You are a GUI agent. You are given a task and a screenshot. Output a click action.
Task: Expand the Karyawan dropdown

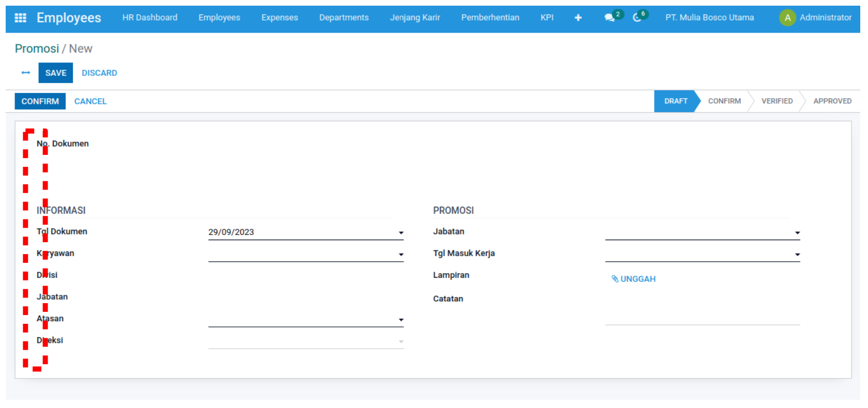pyautogui.click(x=401, y=255)
